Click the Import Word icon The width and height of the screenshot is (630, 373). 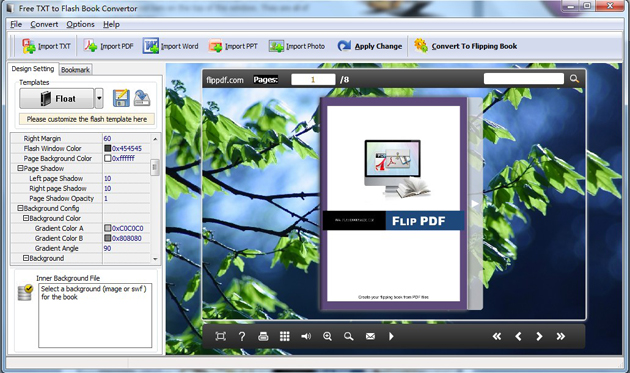[x=151, y=46]
